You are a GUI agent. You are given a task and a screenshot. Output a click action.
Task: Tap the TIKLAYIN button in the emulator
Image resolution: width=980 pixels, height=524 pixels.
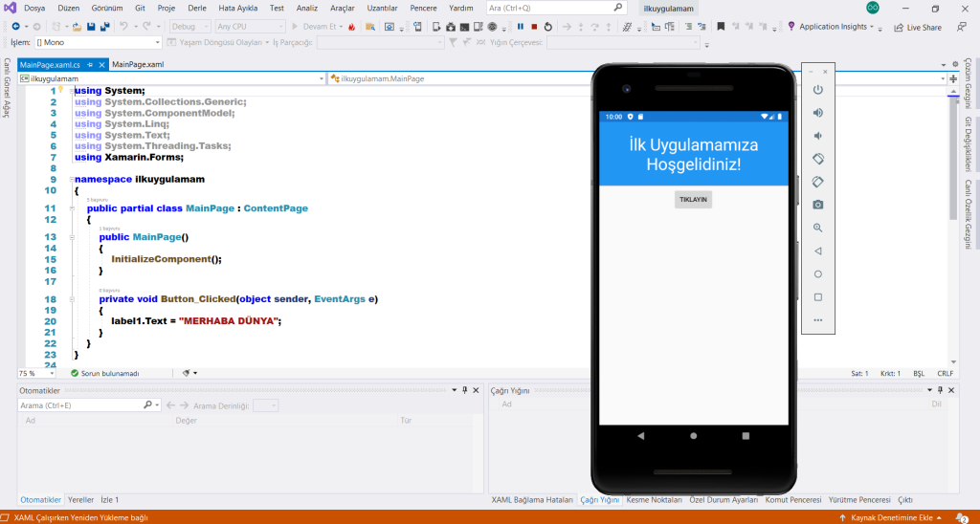coord(693,200)
